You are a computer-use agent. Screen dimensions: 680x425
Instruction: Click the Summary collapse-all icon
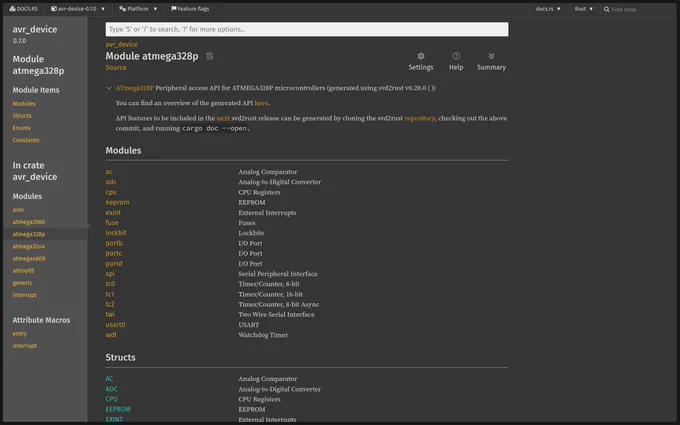pyautogui.click(x=491, y=56)
